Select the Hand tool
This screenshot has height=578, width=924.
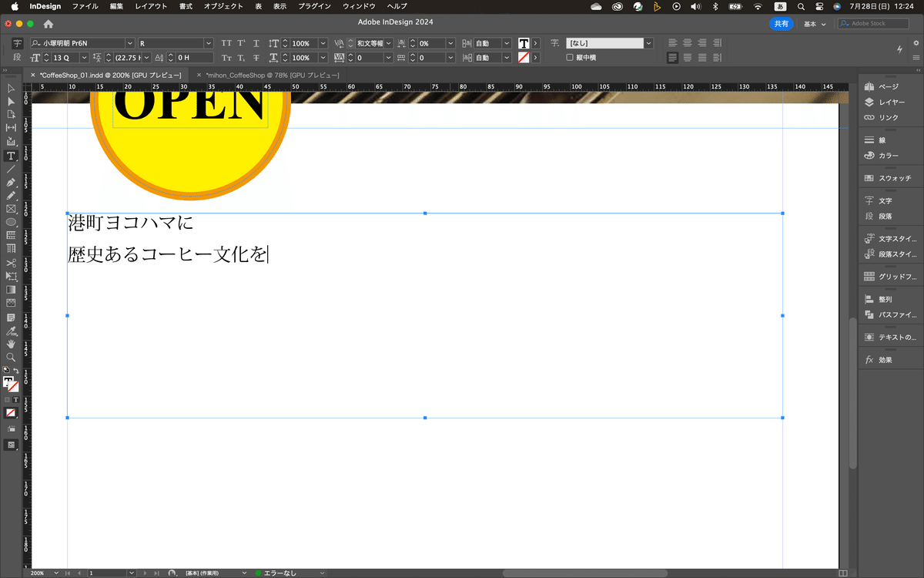pos(11,344)
